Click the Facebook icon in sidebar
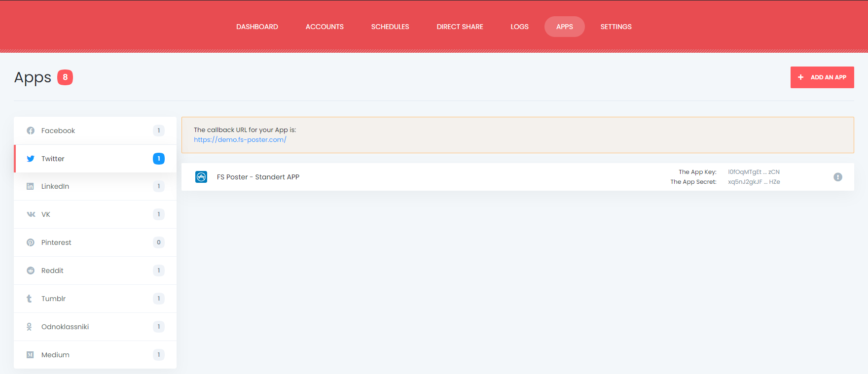 31,131
